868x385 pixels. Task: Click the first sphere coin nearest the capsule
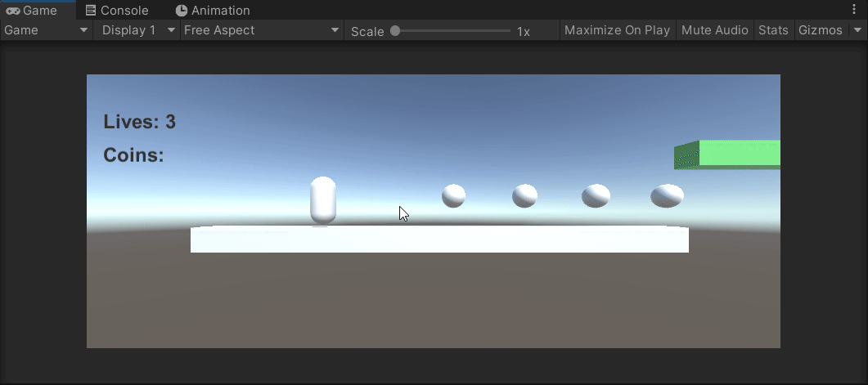click(453, 196)
